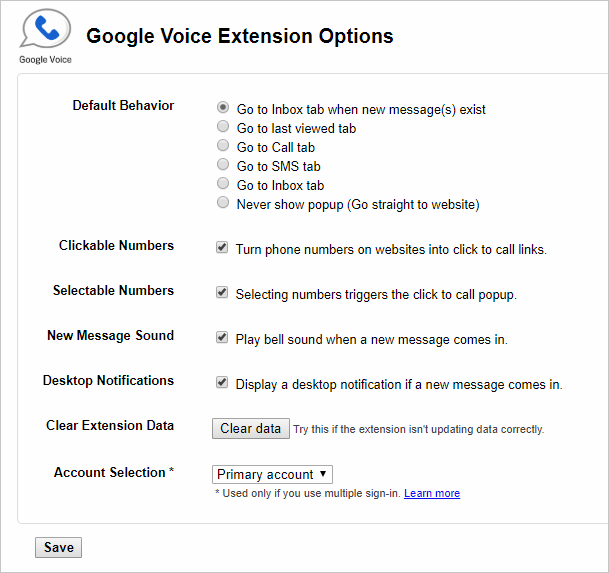
Task: Click the "Play bell sound" label text
Action: (371, 339)
